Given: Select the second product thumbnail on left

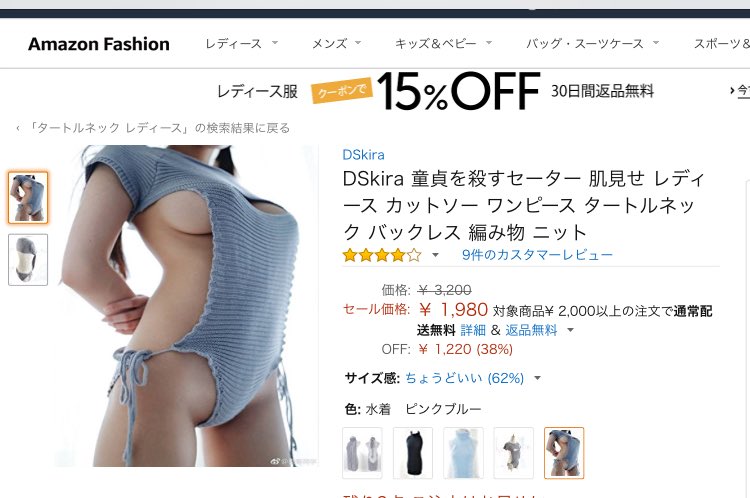Looking at the screenshot, I should click(x=28, y=260).
